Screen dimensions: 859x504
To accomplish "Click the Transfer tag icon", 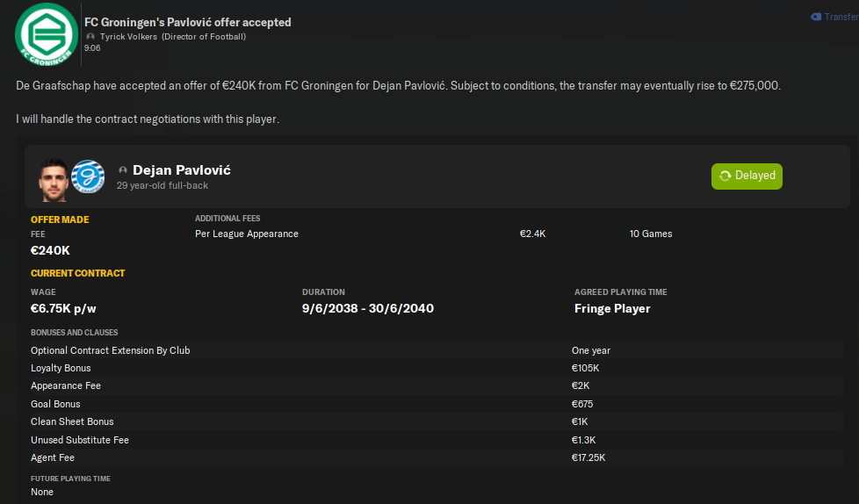I will (816, 17).
